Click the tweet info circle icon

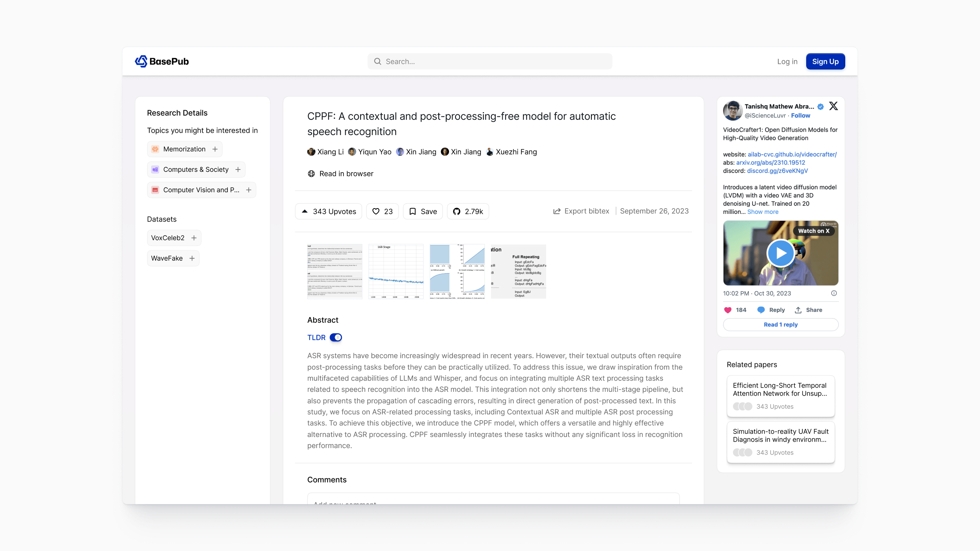(834, 293)
